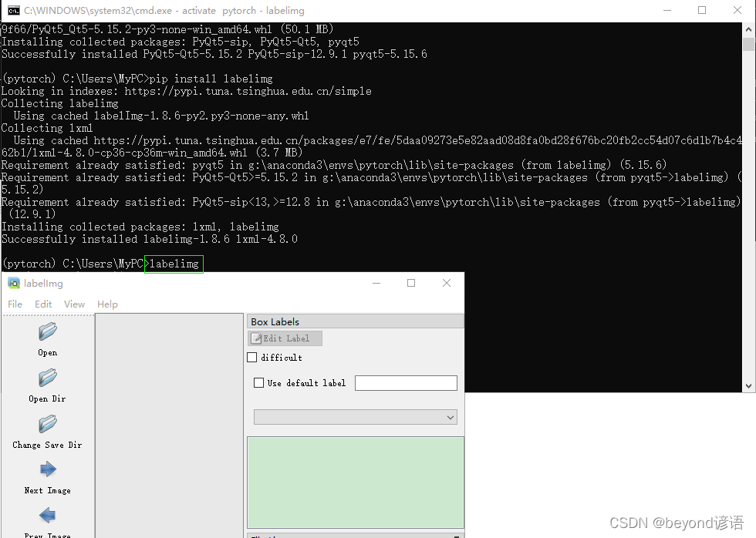Minimize the cmd.exe window
756x538 pixels.
point(667,11)
